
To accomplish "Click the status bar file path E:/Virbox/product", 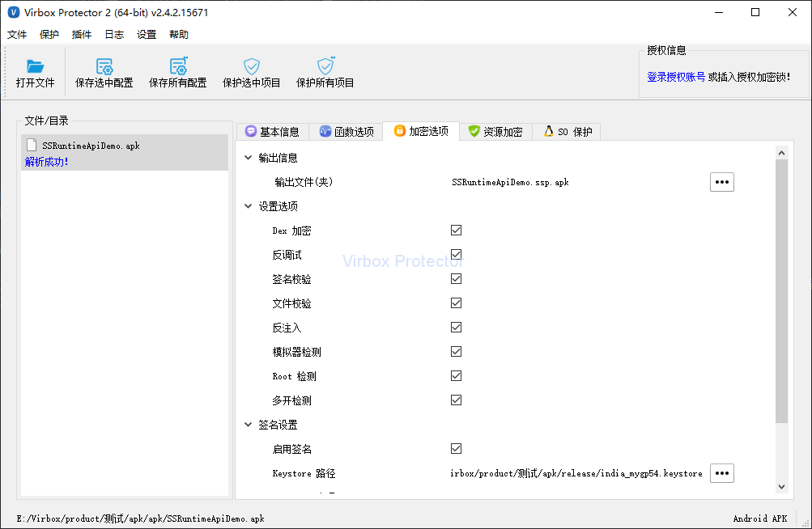I will tap(140, 518).
